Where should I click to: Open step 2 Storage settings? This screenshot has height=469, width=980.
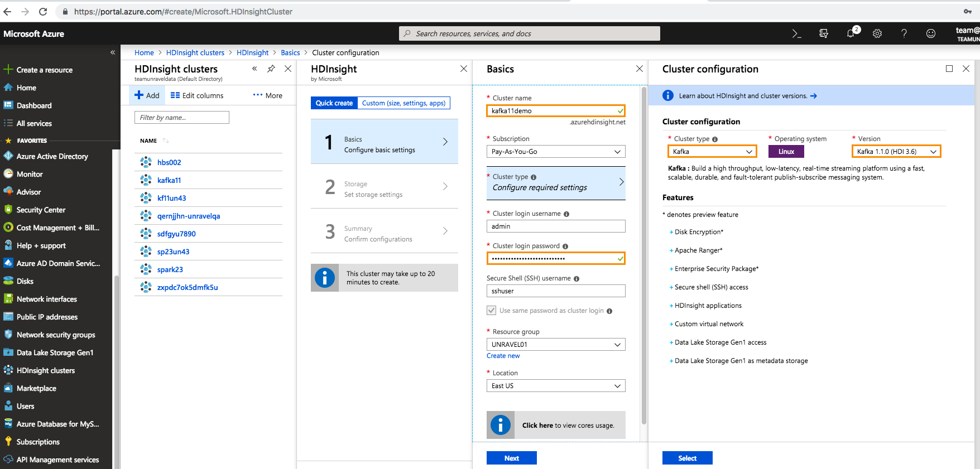tap(385, 186)
